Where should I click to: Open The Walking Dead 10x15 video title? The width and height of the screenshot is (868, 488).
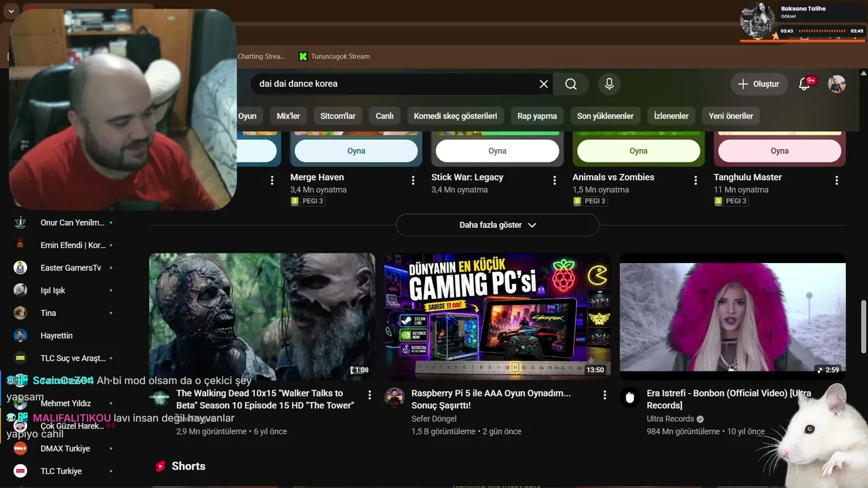click(x=265, y=399)
